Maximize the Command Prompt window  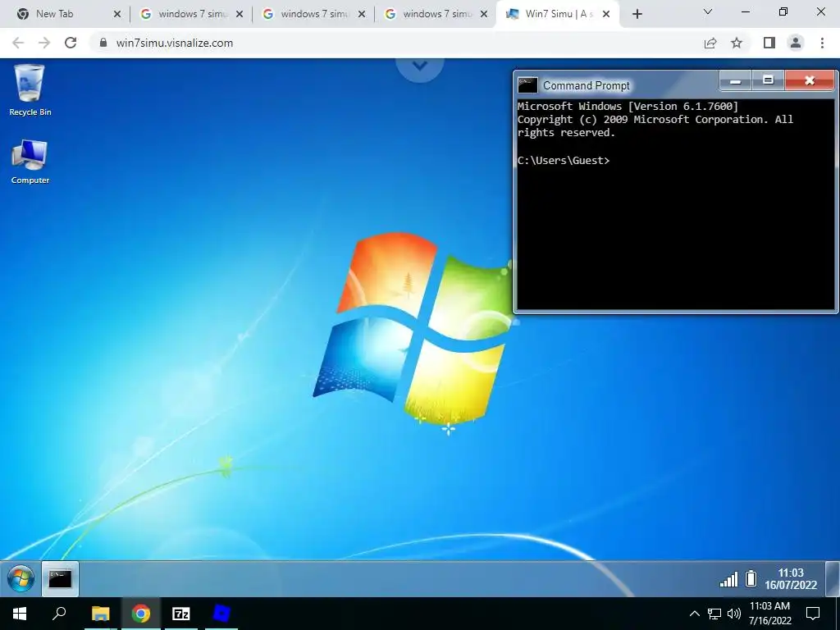pos(768,81)
